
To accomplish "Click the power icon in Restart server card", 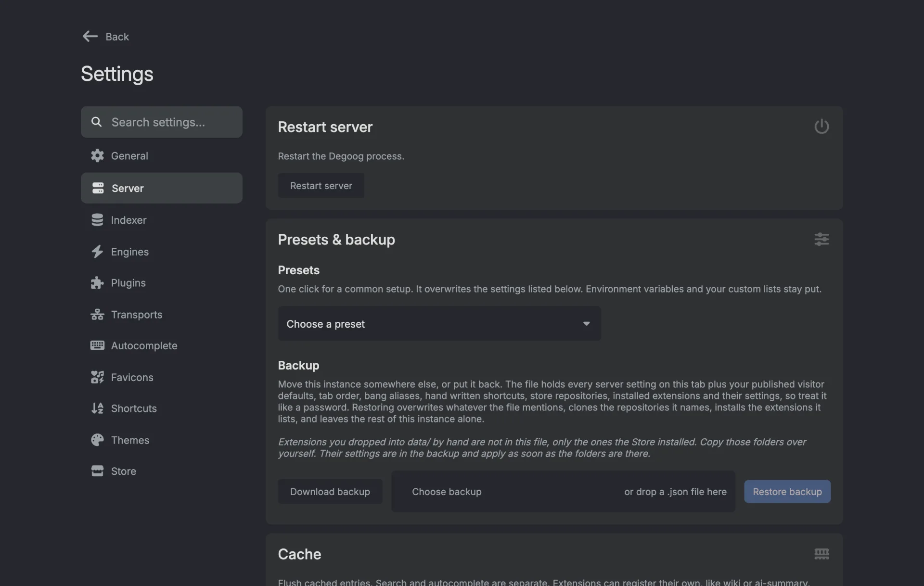I will coord(821,127).
